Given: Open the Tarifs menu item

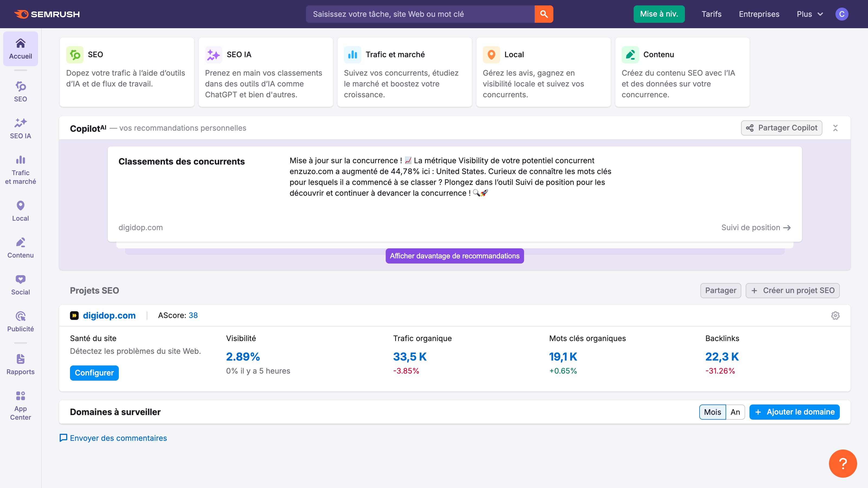Looking at the screenshot, I should coord(711,14).
